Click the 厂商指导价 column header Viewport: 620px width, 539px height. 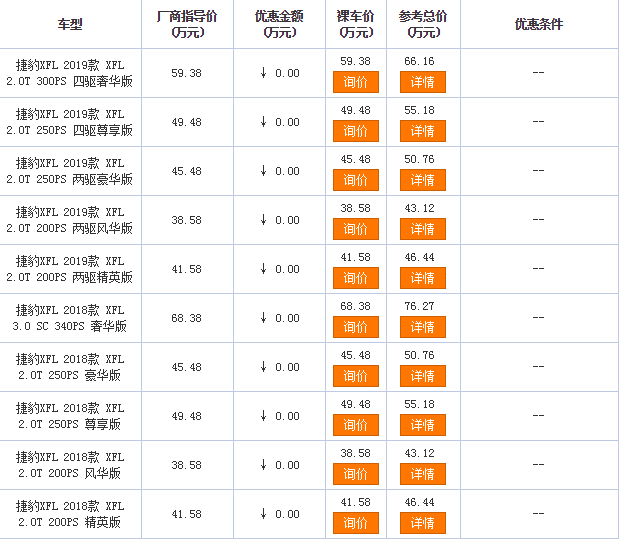(187, 24)
